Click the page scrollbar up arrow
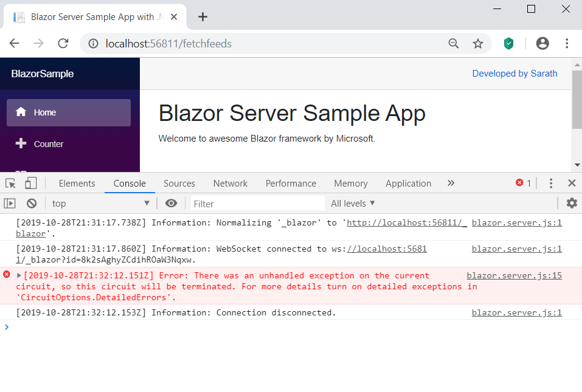This screenshot has height=392, width=582. click(577, 64)
